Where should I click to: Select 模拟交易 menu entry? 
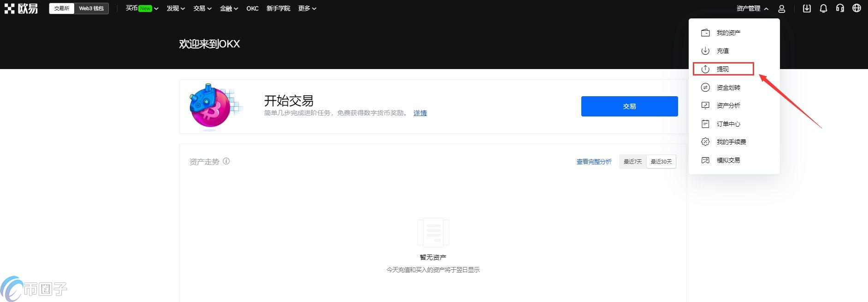point(734,160)
